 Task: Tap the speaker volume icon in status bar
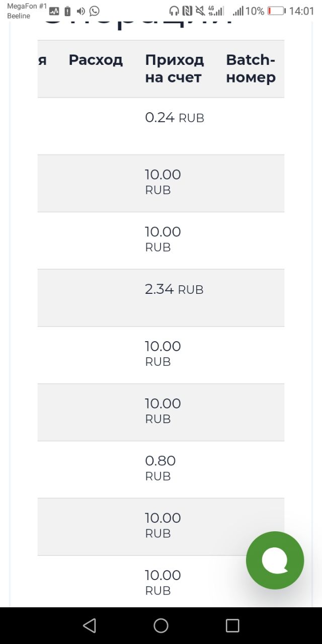[80, 11]
